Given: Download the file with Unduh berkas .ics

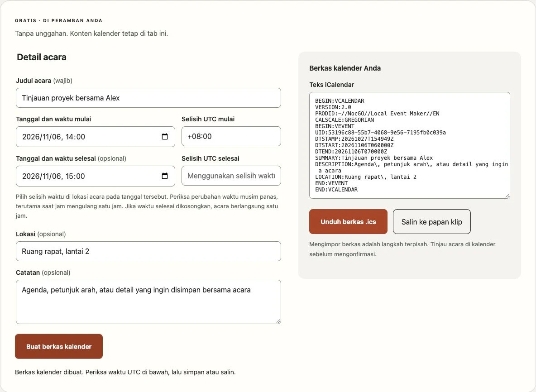Looking at the screenshot, I should point(348,221).
